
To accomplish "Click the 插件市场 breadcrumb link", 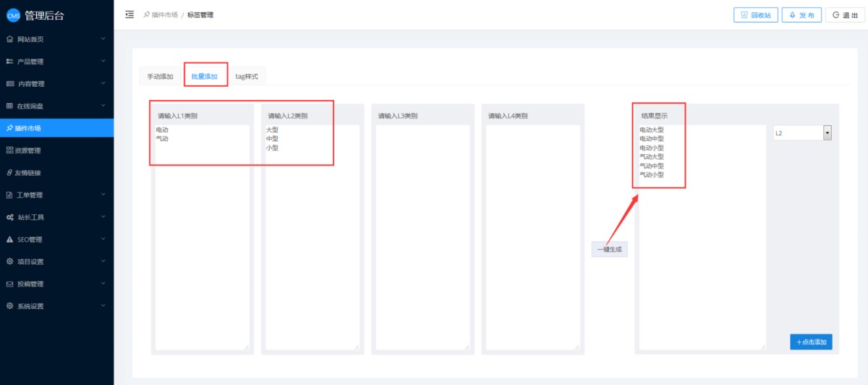I will (x=164, y=14).
